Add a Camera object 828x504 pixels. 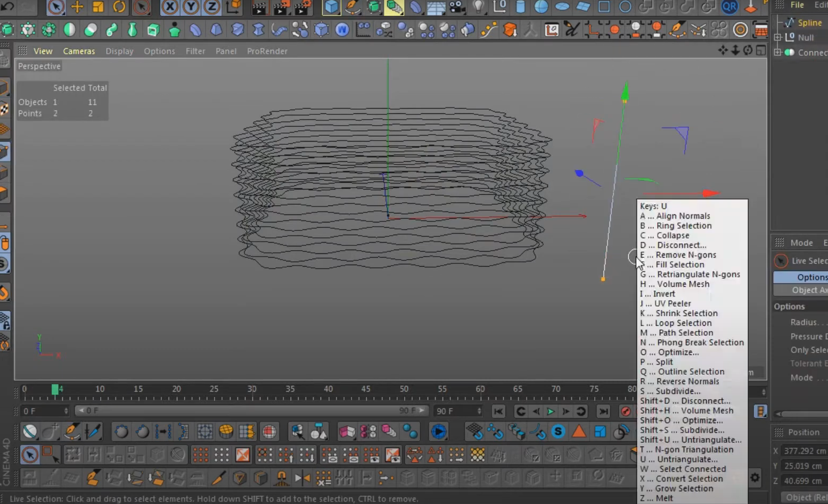click(x=457, y=7)
